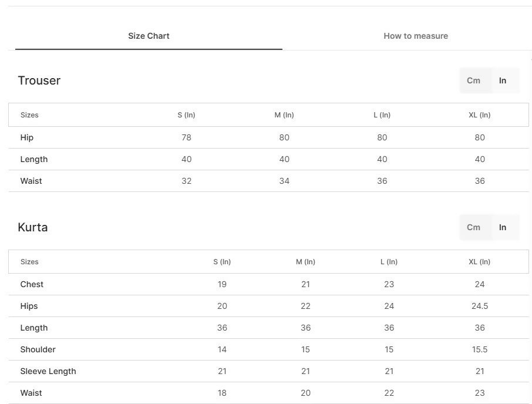Click the Kurta section heading
Image resolution: width=532 pixels, height=404 pixels.
[x=32, y=227]
